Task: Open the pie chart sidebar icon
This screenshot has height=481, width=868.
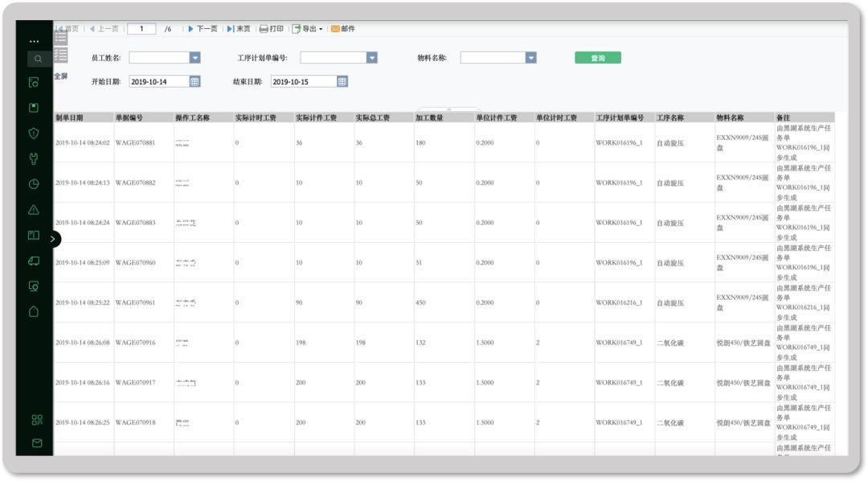Action: pyautogui.click(x=34, y=184)
